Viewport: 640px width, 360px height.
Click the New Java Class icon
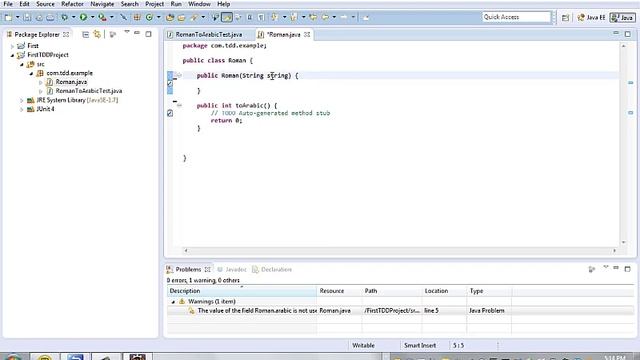(149, 17)
